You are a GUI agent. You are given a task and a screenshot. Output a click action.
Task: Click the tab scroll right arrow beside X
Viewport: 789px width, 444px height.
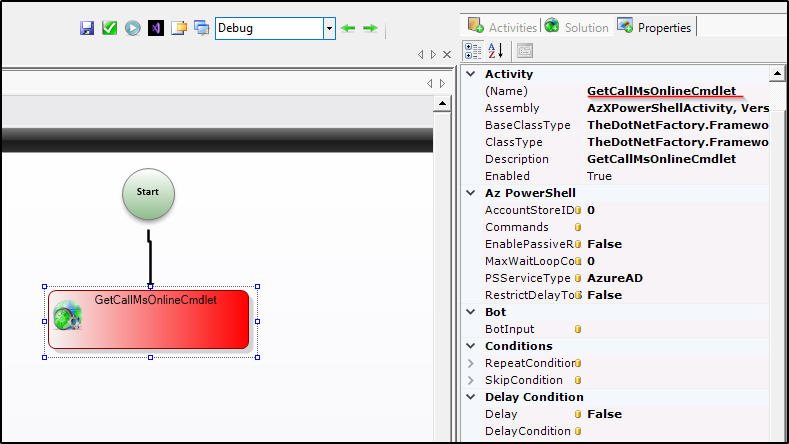(433, 54)
